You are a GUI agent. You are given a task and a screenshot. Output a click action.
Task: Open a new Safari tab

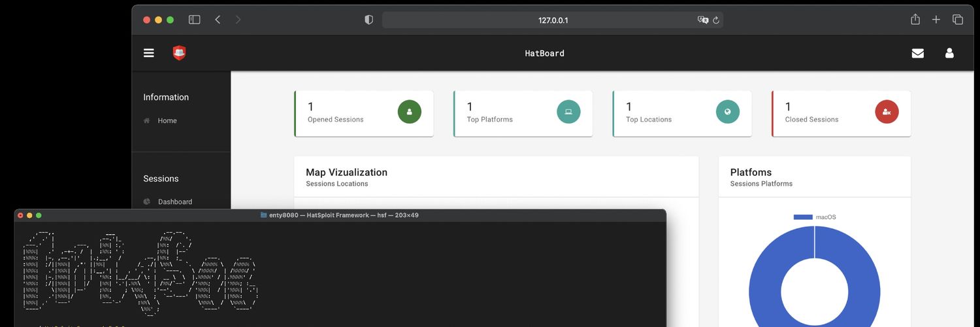coord(936,20)
